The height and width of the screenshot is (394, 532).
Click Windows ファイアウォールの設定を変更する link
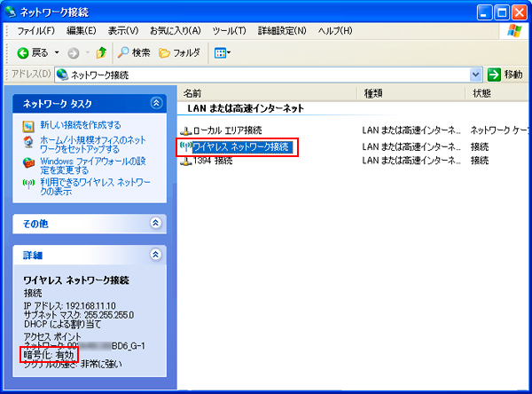93,165
